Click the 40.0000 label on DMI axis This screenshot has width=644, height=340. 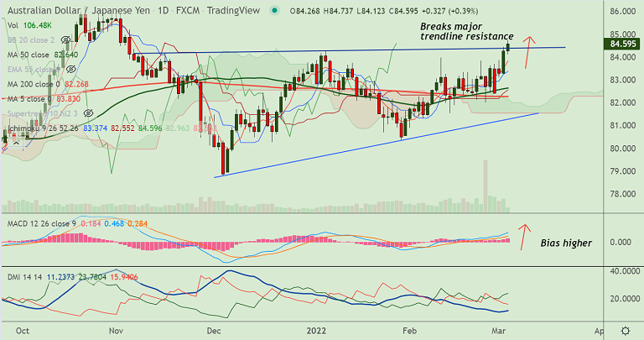pos(625,271)
